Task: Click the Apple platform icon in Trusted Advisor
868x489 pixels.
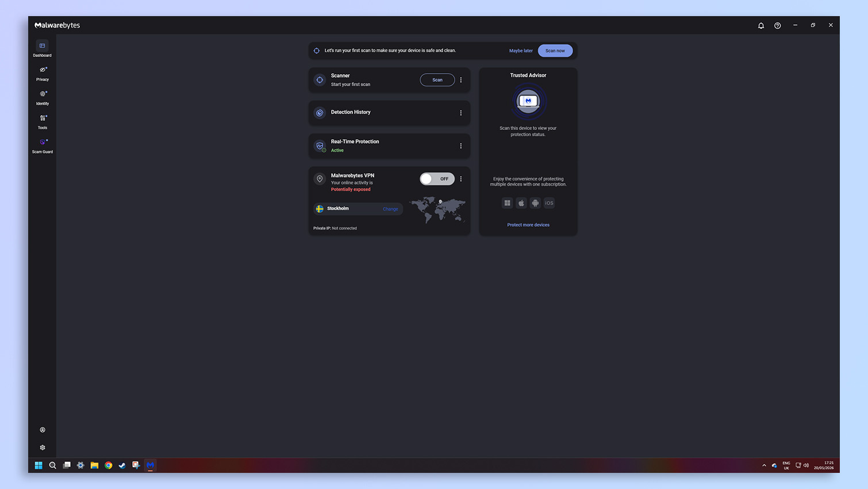Action: [521, 203]
